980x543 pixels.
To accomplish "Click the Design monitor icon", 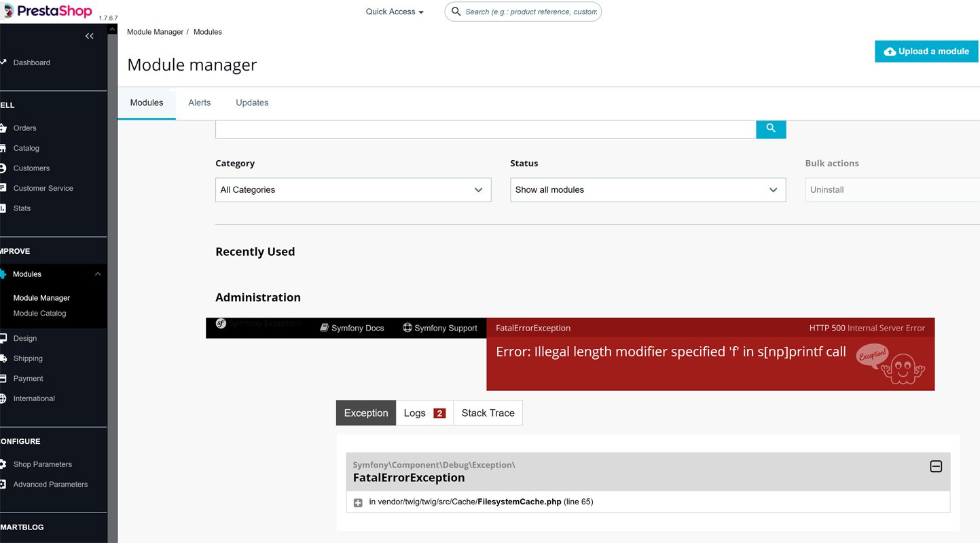I will click(3, 338).
